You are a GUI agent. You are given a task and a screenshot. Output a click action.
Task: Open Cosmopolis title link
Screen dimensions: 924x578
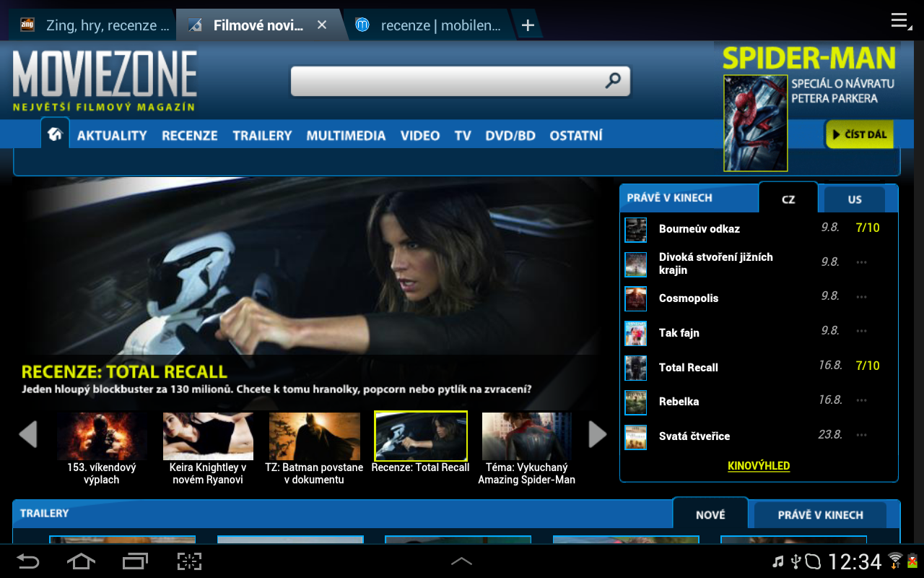point(689,298)
